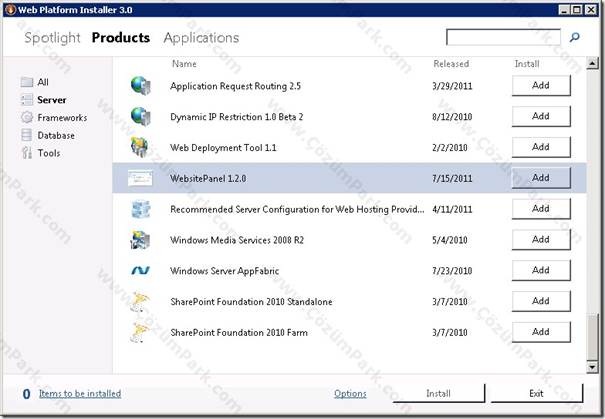Select the 'Dynamic IP Restriction 1.0 Beta 2' text
Screen dimensions: 605x419
[237, 117]
